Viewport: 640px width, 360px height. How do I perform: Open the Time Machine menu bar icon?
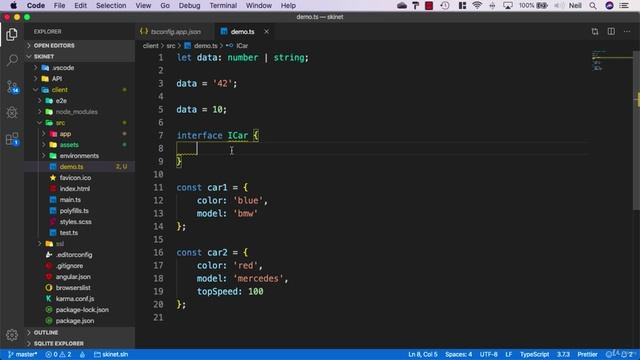click(445, 5)
